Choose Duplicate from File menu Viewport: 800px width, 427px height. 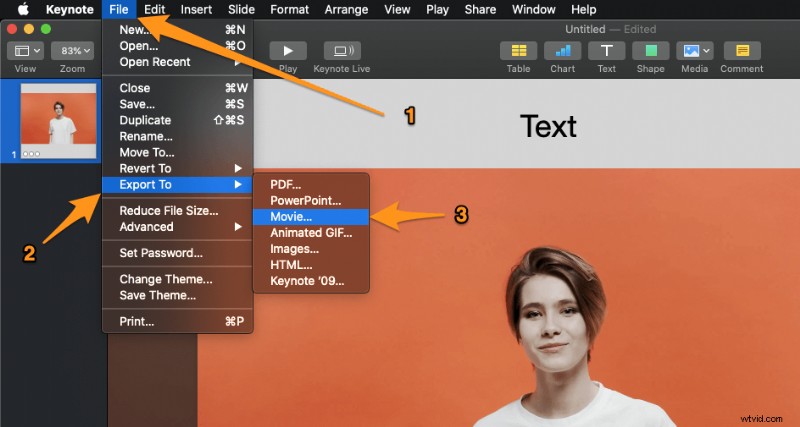178,120
